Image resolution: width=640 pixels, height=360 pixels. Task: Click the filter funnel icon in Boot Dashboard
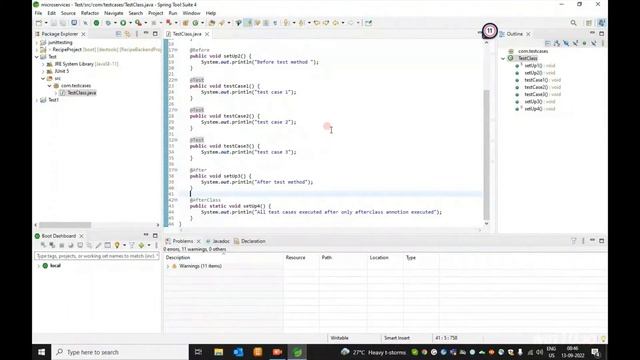[132, 245]
